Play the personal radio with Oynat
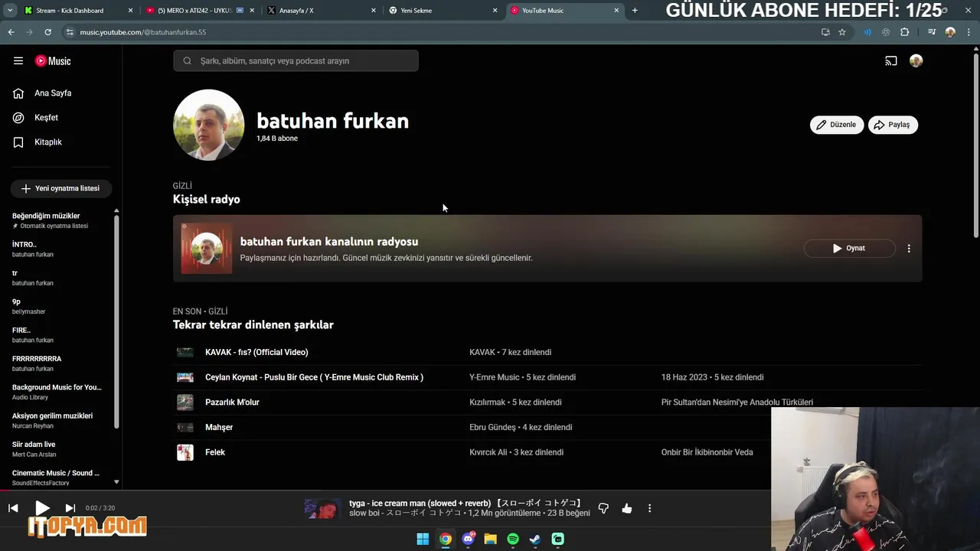980x551 pixels. pos(849,249)
